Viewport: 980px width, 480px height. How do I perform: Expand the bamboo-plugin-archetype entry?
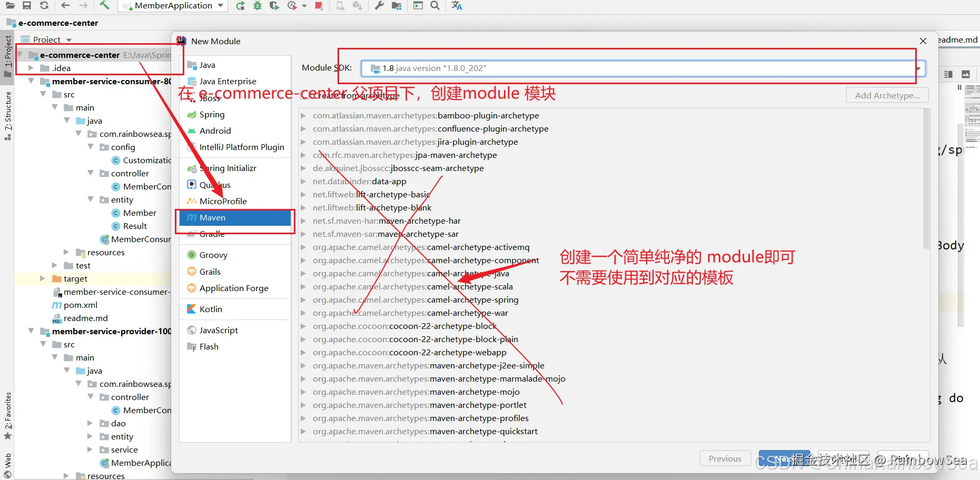point(304,116)
